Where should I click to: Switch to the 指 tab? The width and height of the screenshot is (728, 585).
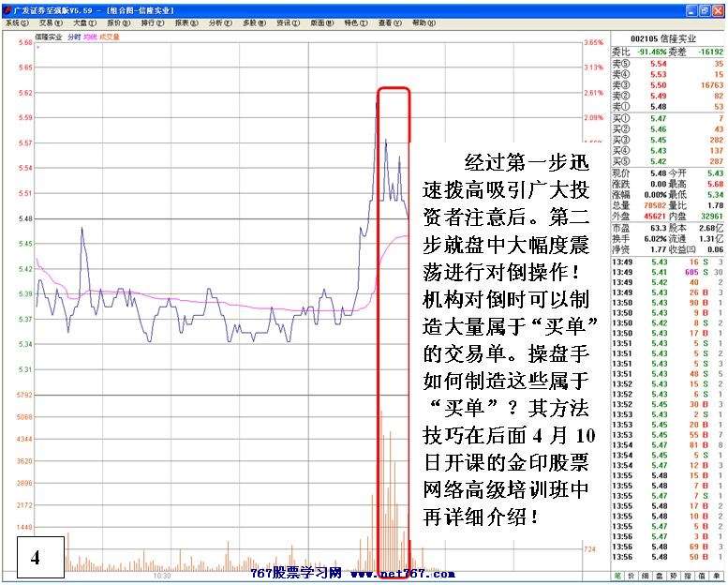688,577
